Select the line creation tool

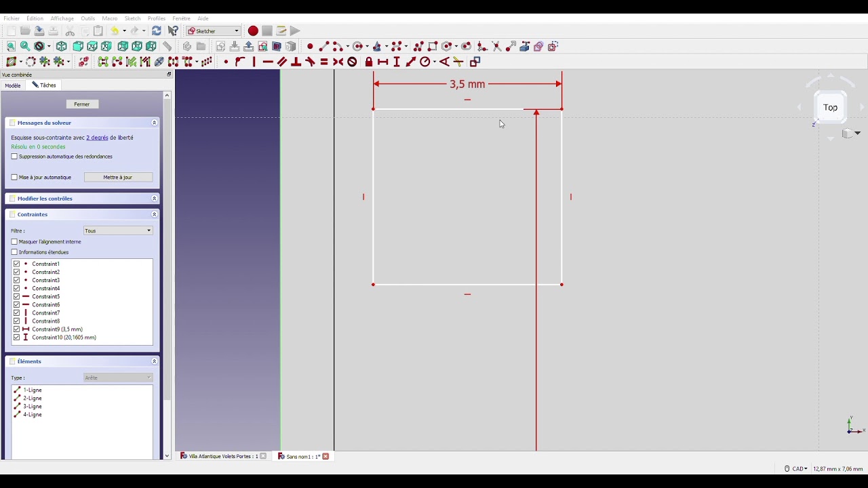click(324, 47)
